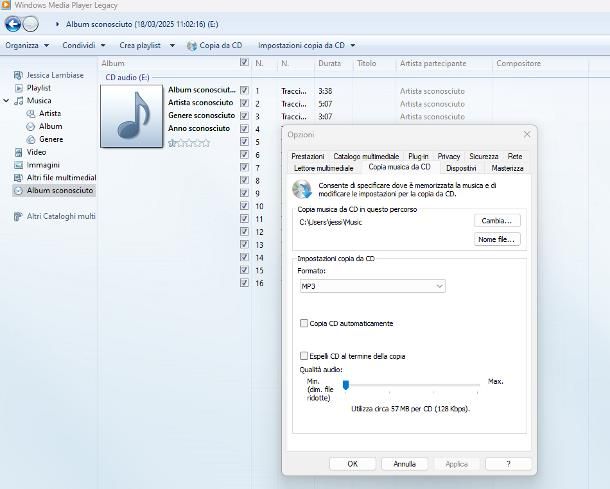This screenshot has height=489, width=610.
Task: Click the Copia da CD disc icon
Action: [191, 46]
